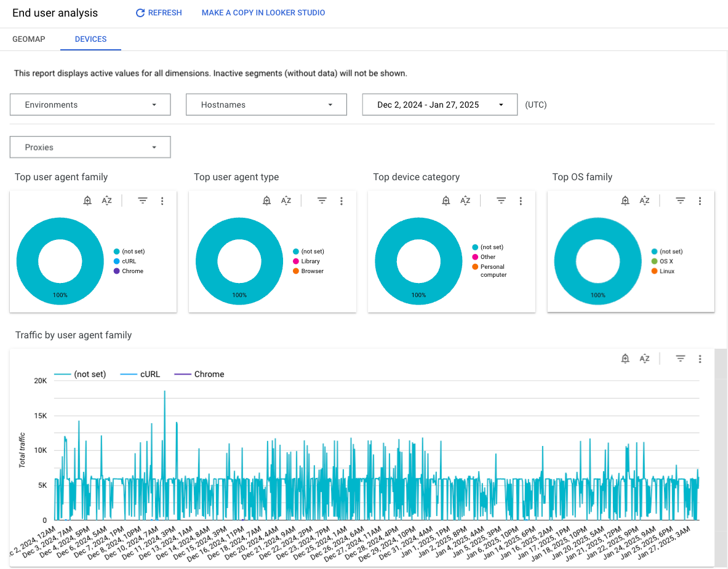Toggle the cURL series in the traffic chart legend
Image resolution: width=728 pixels, height=569 pixels.
coord(151,374)
